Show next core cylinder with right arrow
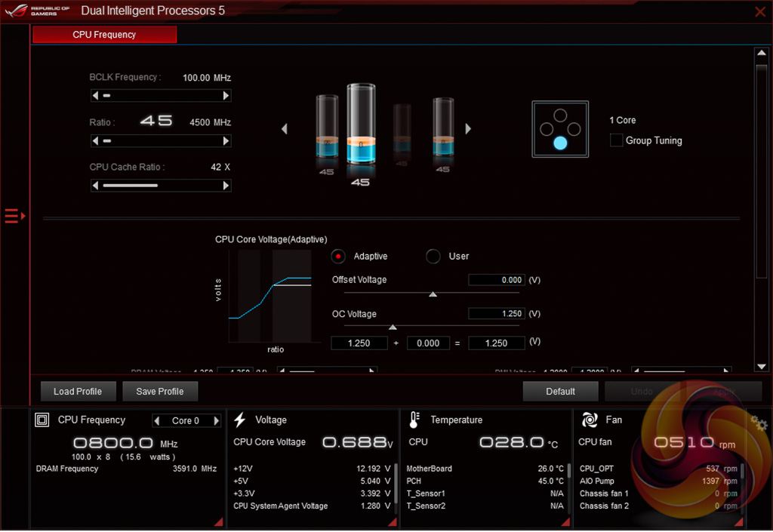Viewport: 773px width, 532px height. tap(468, 129)
